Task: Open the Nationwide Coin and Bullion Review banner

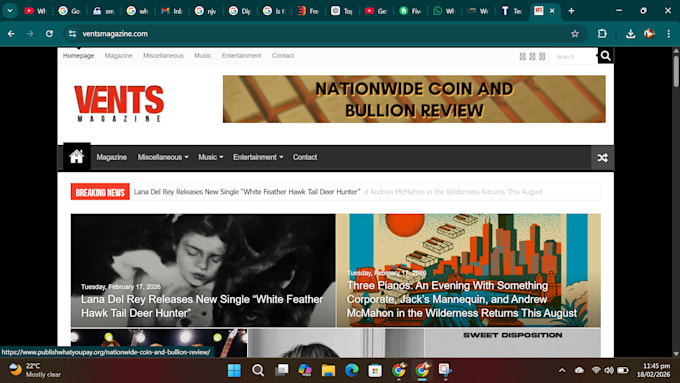Action: click(x=414, y=99)
